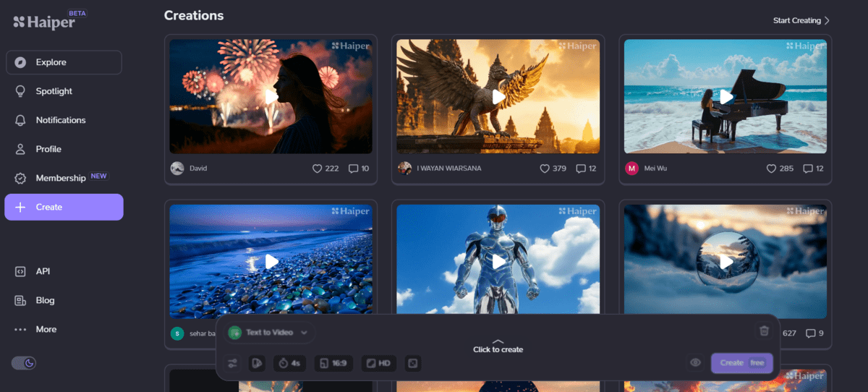868x392 pixels.
Task: Change the 4s duration setting
Action: click(290, 363)
